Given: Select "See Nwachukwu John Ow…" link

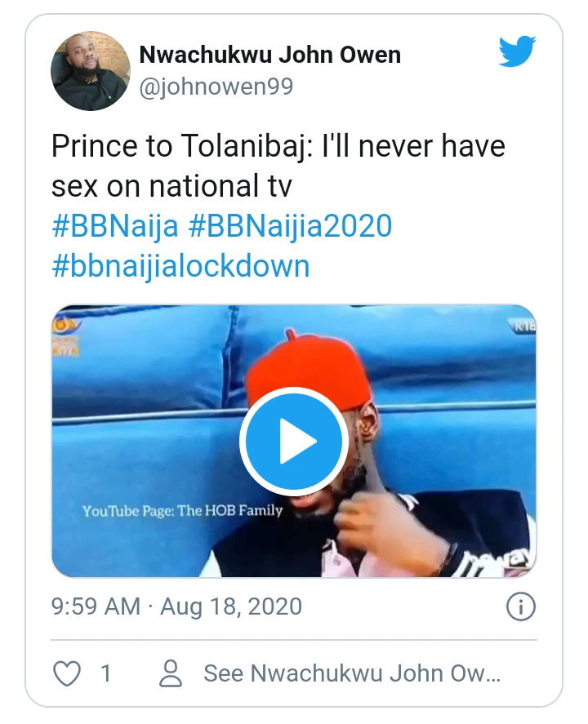Looking at the screenshot, I should [x=351, y=673].
